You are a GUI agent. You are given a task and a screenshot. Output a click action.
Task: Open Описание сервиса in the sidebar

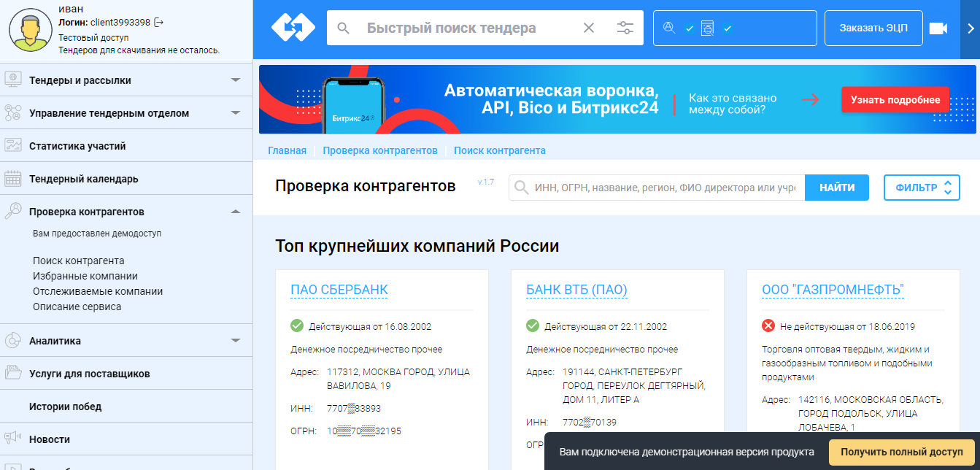[77, 307]
